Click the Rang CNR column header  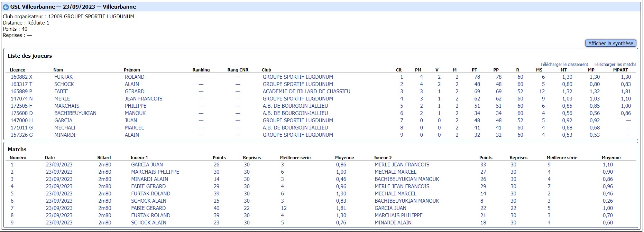click(x=238, y=70)
